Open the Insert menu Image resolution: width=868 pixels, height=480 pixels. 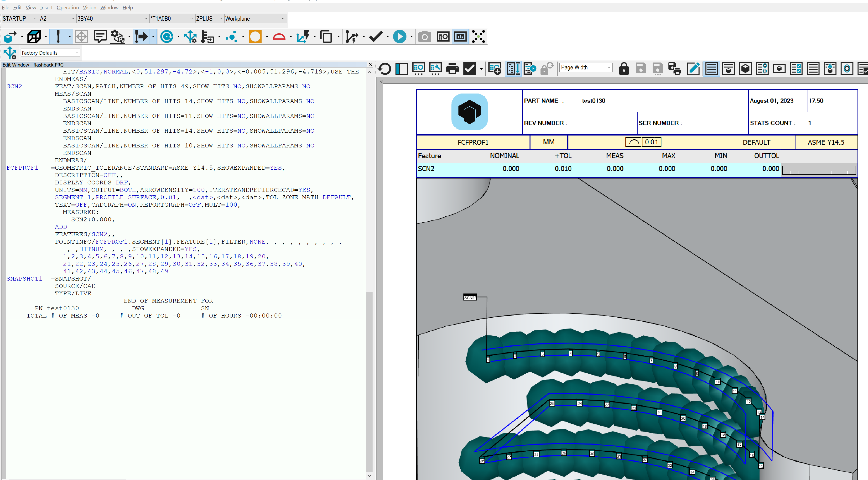pyautogui.click(x=46, y=7)
